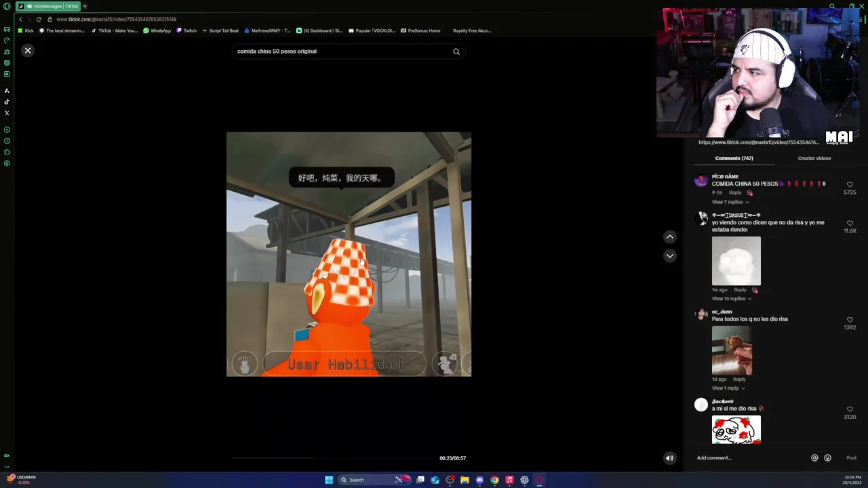Reply to the 1w ago comment
The width and height of the screenshot is (868, 488).
(x=740, y=290)
